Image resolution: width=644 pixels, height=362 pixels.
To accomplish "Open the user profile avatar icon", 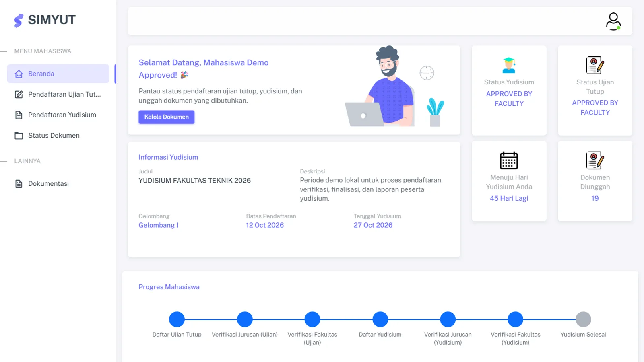I will point(613,21).
